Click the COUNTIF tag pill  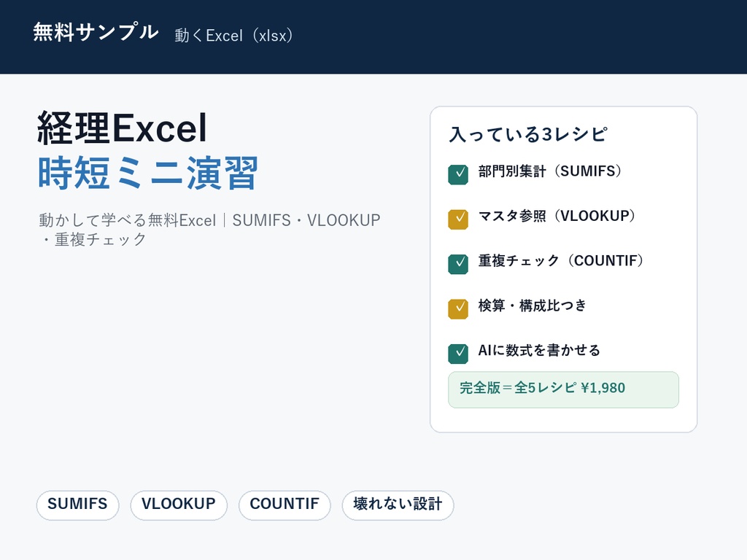pos(285,505)
